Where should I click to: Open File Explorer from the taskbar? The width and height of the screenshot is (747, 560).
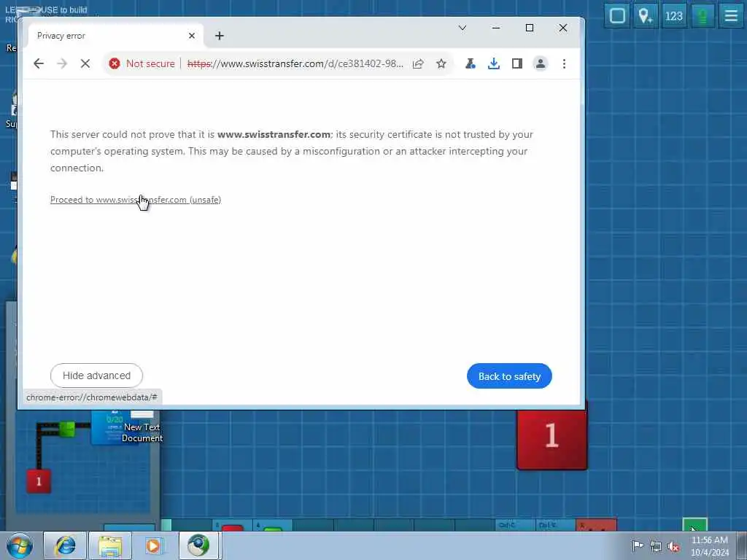110,545
